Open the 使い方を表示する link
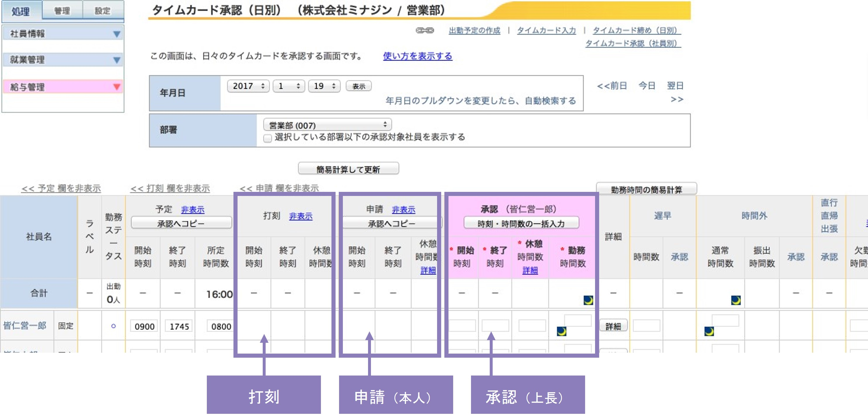 pyautogui.click(x=417, y=56)
